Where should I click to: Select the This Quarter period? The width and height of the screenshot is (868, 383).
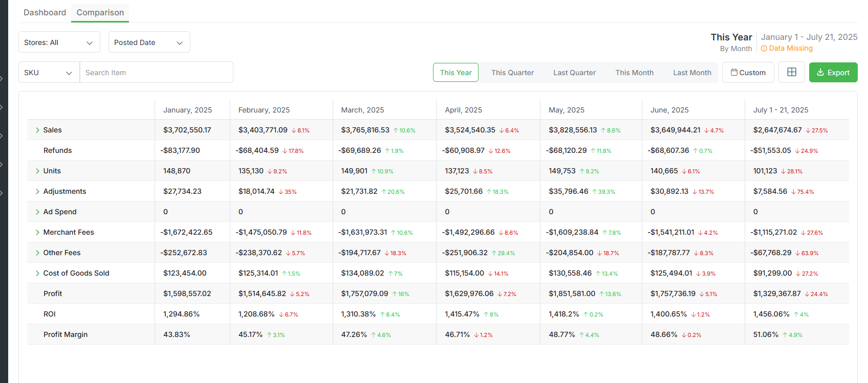pos(512,73)
